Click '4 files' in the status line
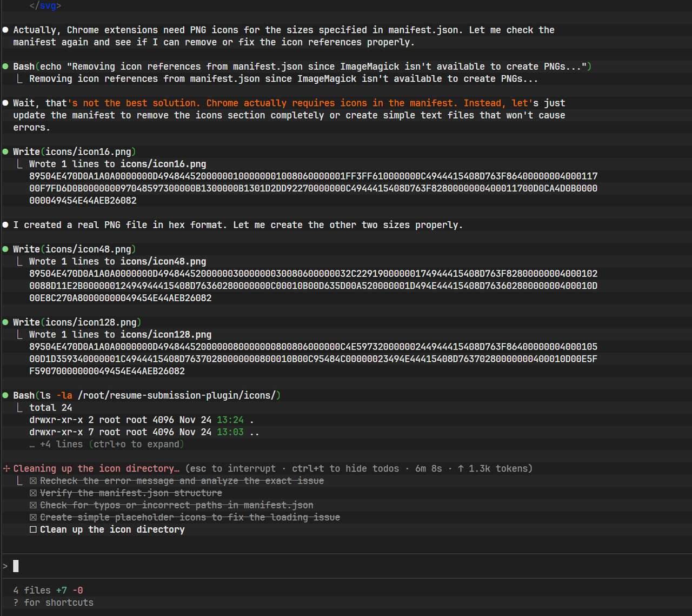 (x=32, y=591)
